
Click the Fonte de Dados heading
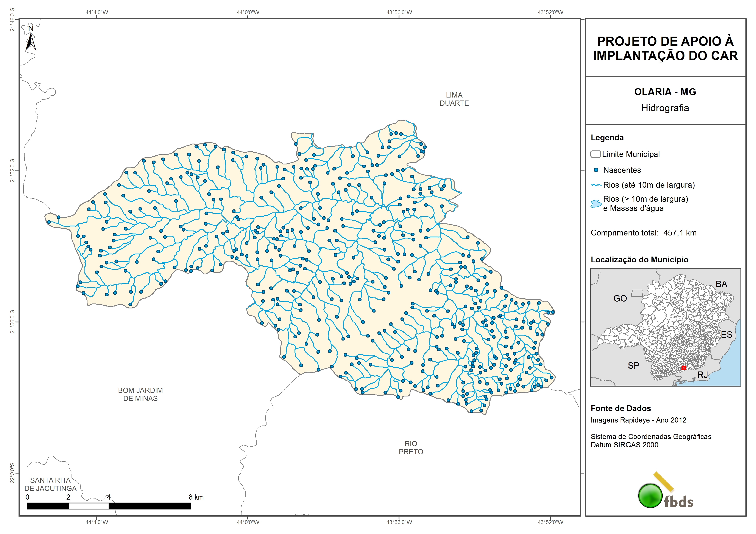pos(621,408)
